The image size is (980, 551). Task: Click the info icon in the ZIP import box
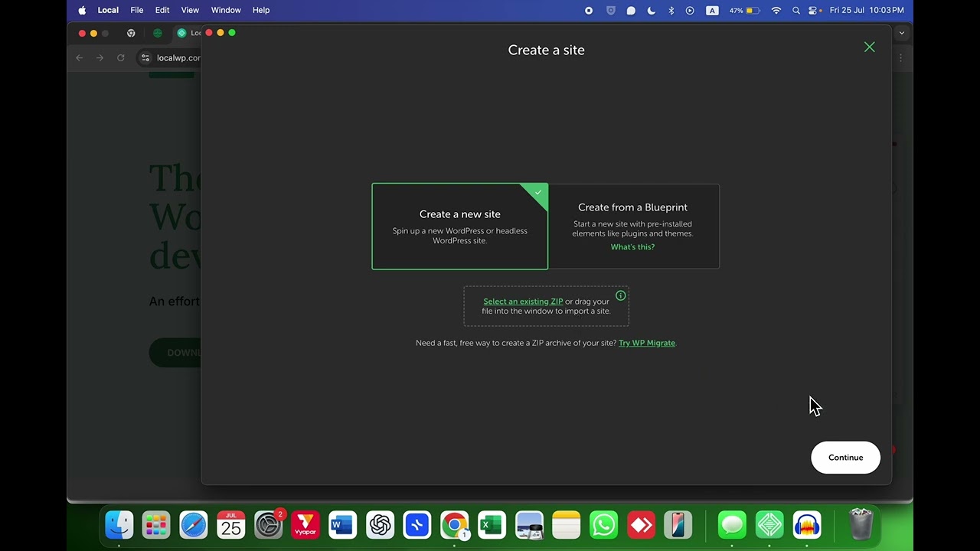point(621,295)
